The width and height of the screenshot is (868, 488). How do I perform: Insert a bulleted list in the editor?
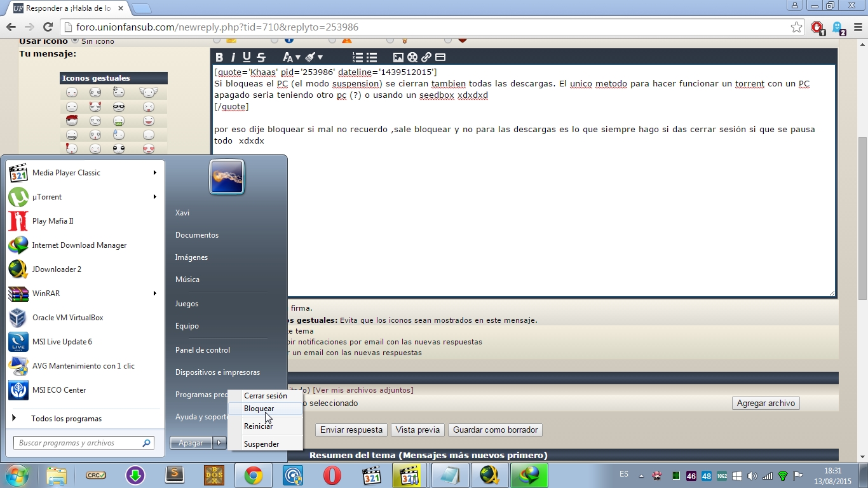point(372,57)
